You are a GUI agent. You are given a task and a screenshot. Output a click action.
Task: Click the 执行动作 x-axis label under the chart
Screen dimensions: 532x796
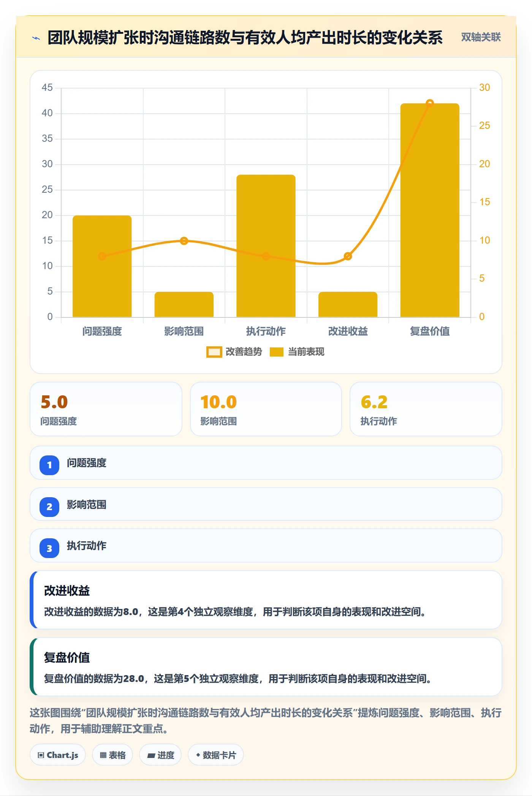pos(266,331)
